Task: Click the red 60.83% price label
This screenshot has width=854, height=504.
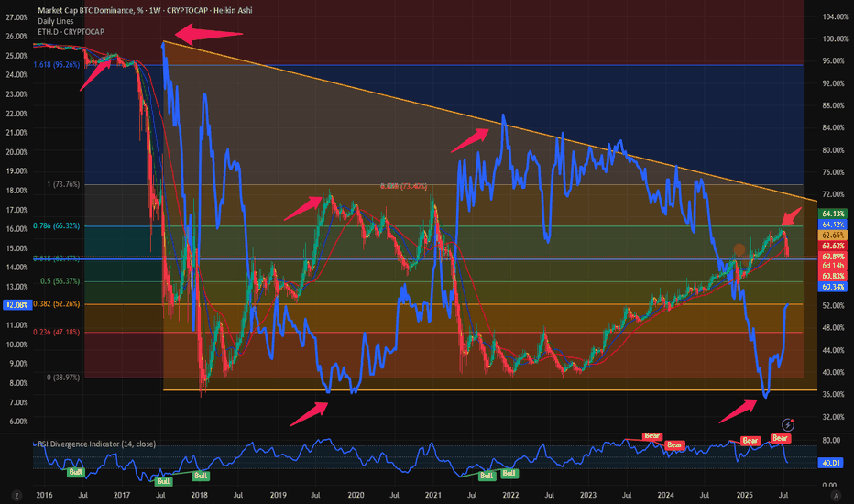Action: (833, 276)
